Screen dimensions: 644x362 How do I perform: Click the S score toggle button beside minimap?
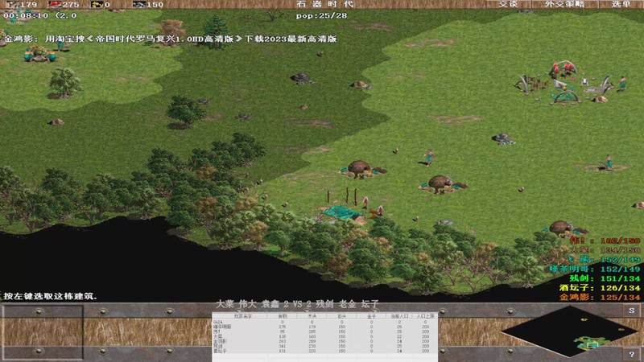(632, 311)
